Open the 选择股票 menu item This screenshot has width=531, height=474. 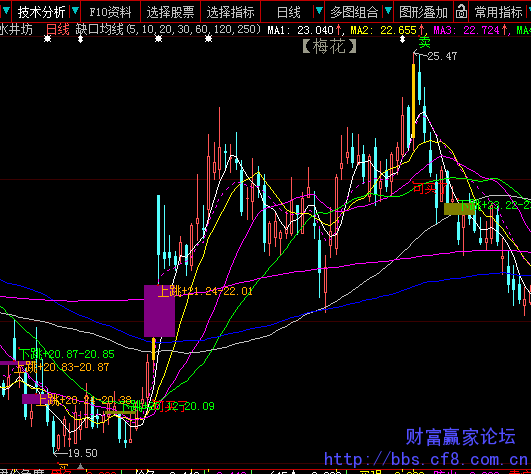pyautogui.click(x=170, y=13)
